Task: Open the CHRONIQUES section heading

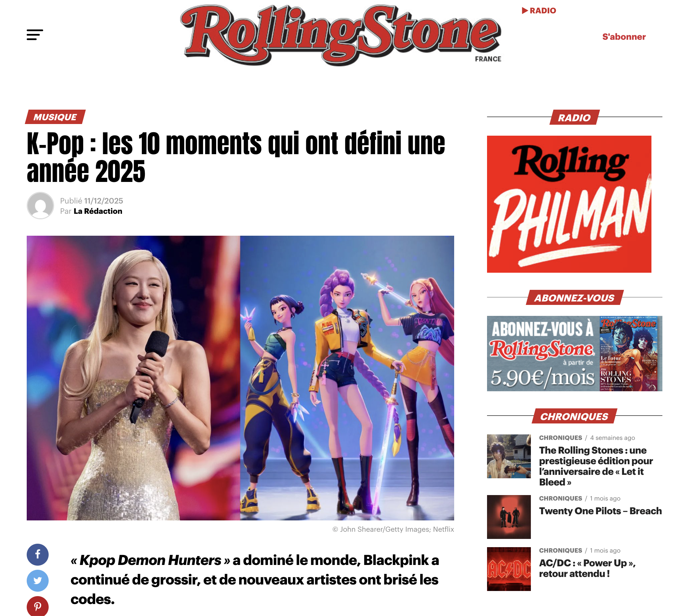Action: [574, 416]
